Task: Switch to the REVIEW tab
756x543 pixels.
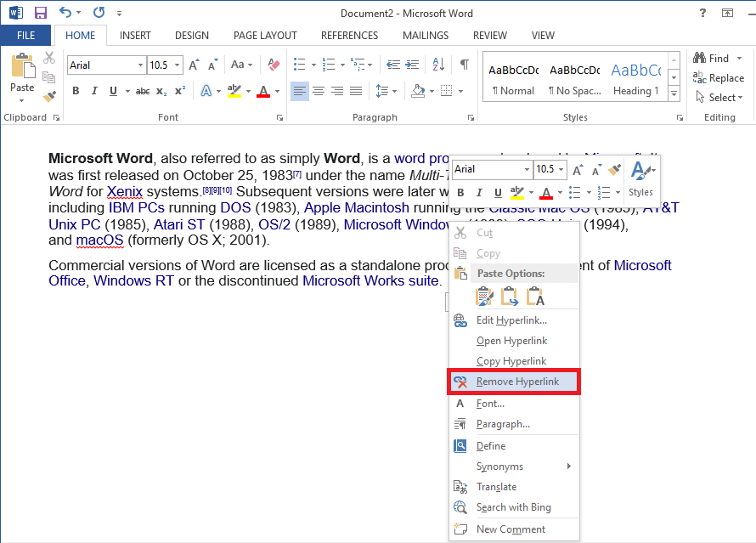Action: (490, 35)
